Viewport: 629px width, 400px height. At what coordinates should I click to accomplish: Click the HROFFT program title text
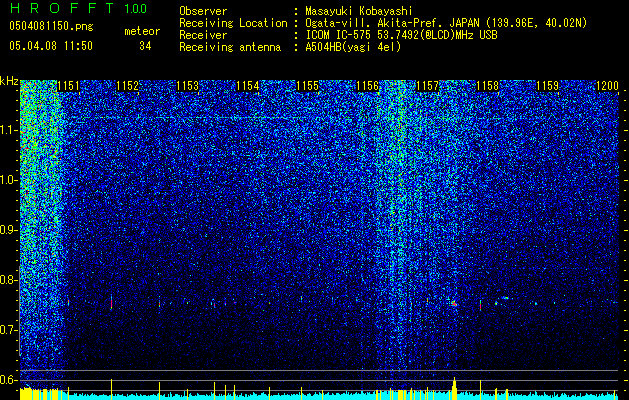[63, 8]
